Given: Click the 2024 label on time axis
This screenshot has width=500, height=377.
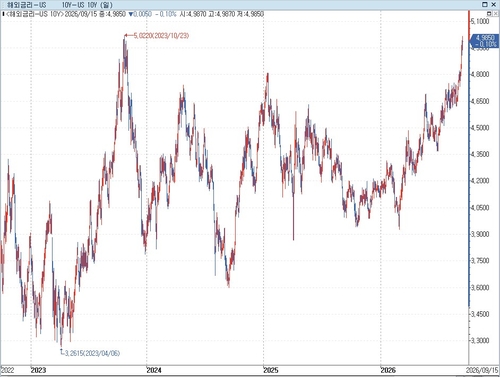Looking at the screenshot, I should coord(154,370).
